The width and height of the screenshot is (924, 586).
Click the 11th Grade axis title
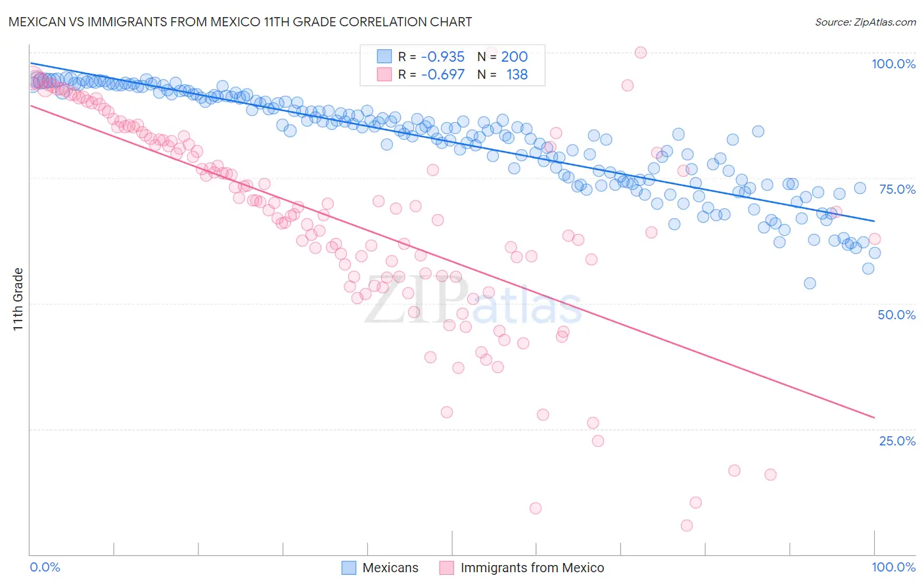(x=18, y=300)
